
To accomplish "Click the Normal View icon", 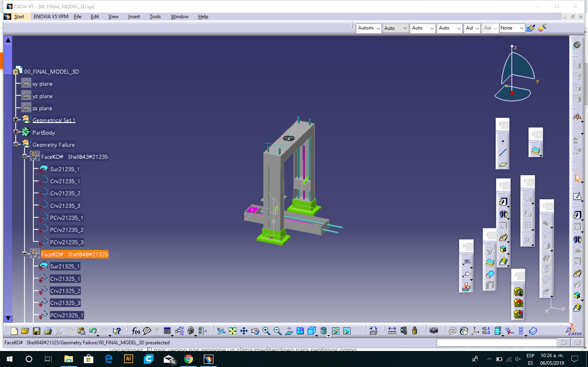I will coord(289,331).
